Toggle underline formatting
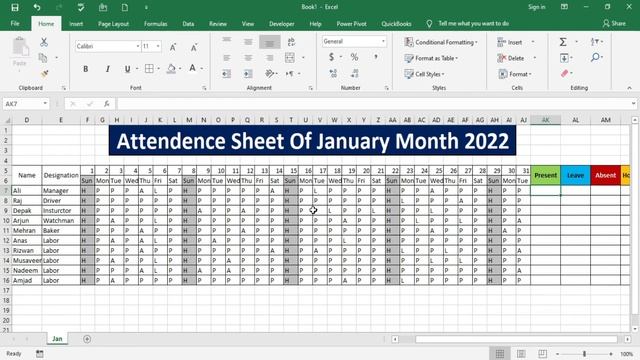This screenshot has height=360, width=640. (128, 69)
